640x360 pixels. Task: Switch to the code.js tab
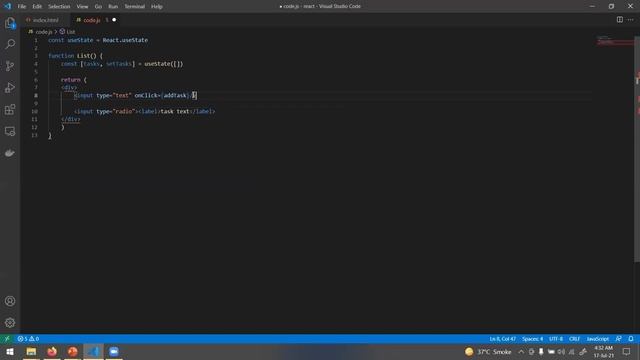tap(92, 20)
